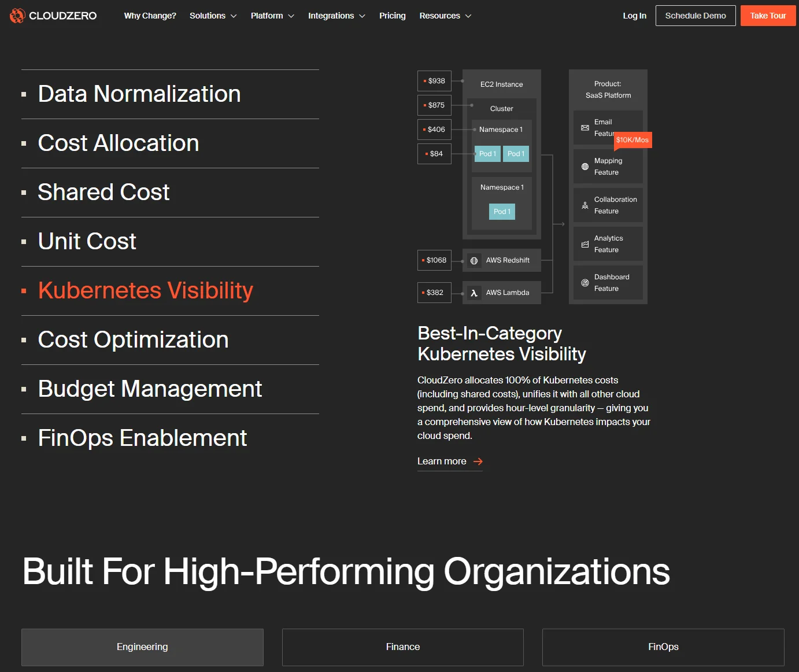
Task: Click the $875 cost label
Action: tap(434, 105)
